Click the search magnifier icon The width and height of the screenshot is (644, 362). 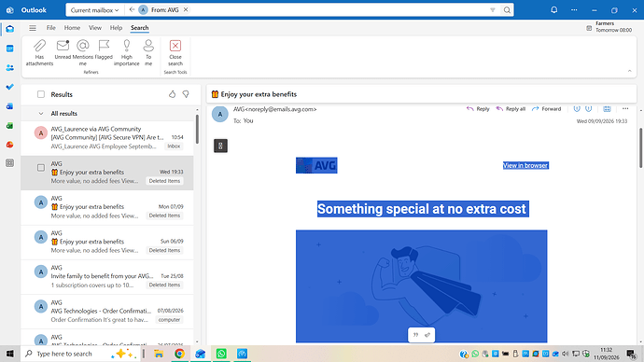tap(507, 10)
